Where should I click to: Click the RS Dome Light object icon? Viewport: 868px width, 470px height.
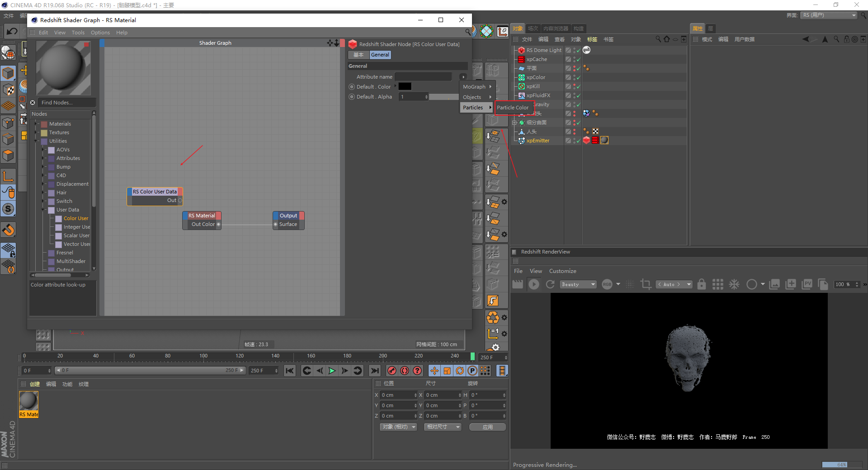pyautogui.click(x=521, y=50)
